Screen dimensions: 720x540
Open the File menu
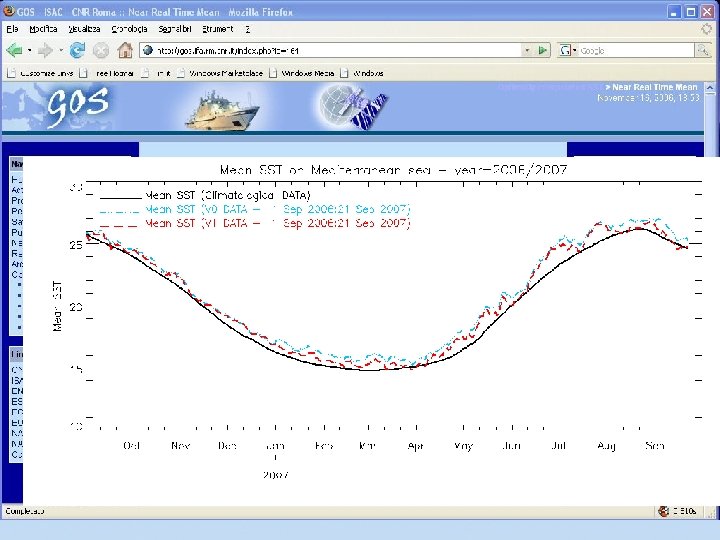[12, 29]
